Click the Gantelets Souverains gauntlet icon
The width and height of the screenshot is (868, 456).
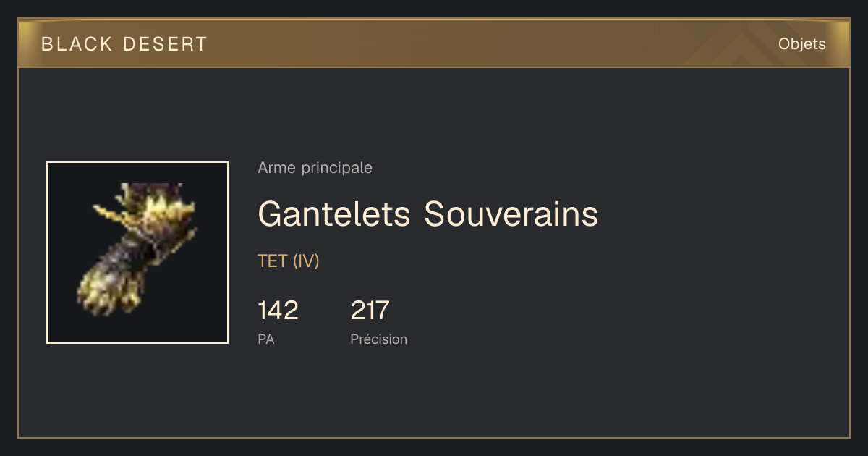137,253
